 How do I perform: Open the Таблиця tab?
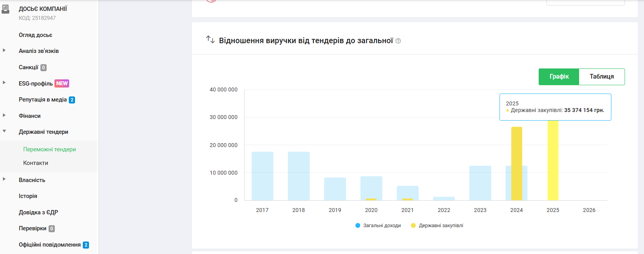601,77
